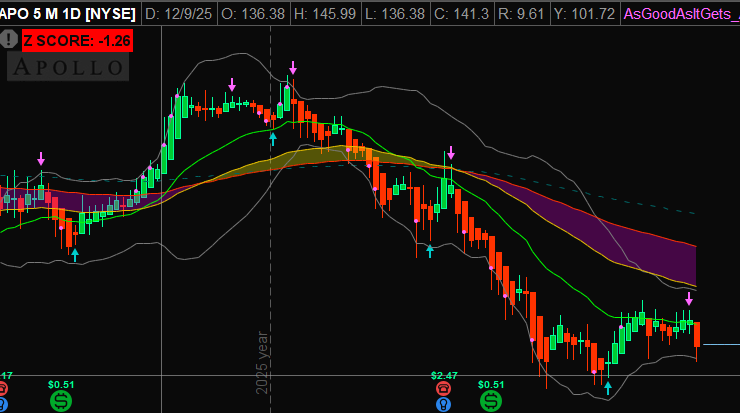Click the rightmost pink down arrow signal
The image size is (740, 413).
(x=688, y=299)
